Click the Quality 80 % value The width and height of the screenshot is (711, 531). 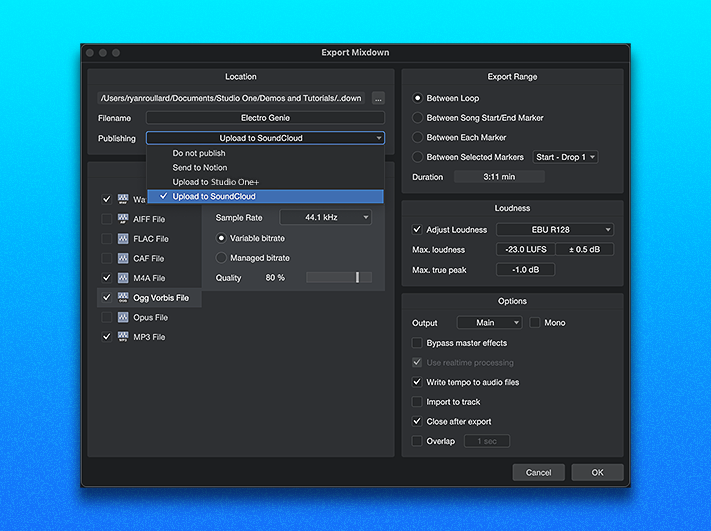[275, 278]
